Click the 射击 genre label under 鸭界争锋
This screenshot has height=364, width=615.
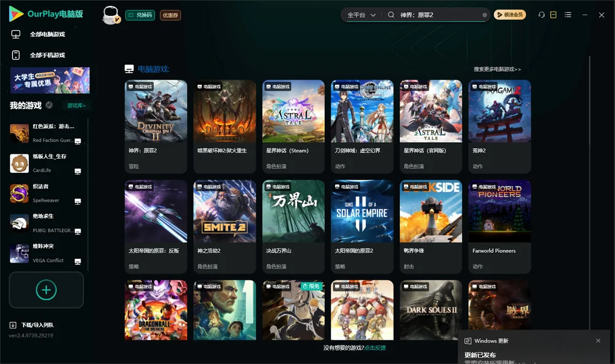pyautogui.click(x=409, y=266)
